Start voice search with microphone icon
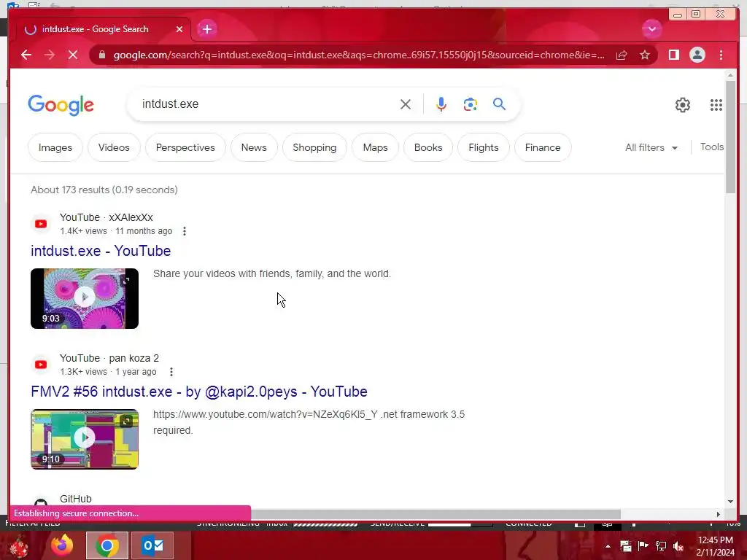The height and width of the screenshot is (560, 747). pos(441,104)
